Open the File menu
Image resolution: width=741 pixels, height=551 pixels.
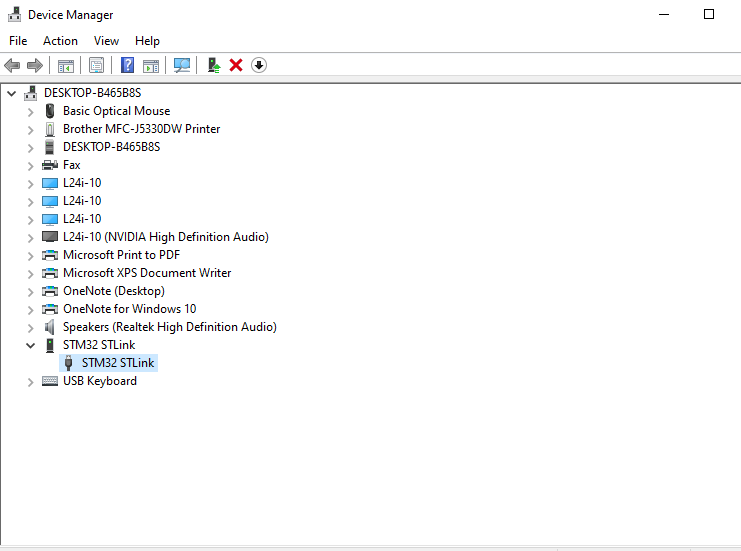tap(18, 41)
